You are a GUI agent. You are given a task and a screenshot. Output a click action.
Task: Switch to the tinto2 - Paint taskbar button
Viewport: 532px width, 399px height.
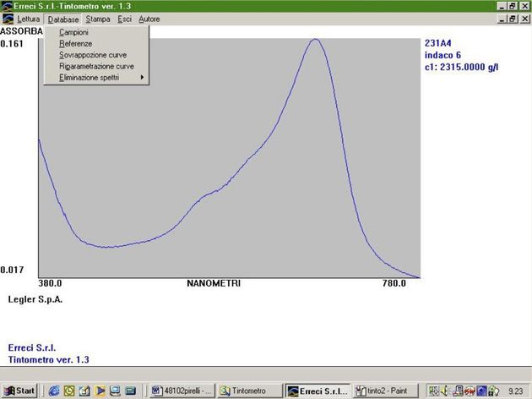[x=385, y=391]
